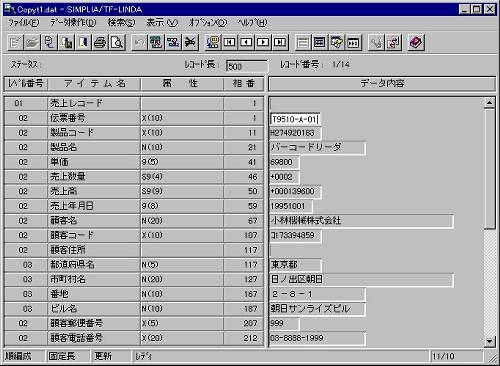Click the バーコードリーダ data field
500x366 pixels.
click(x=317, y=147)
